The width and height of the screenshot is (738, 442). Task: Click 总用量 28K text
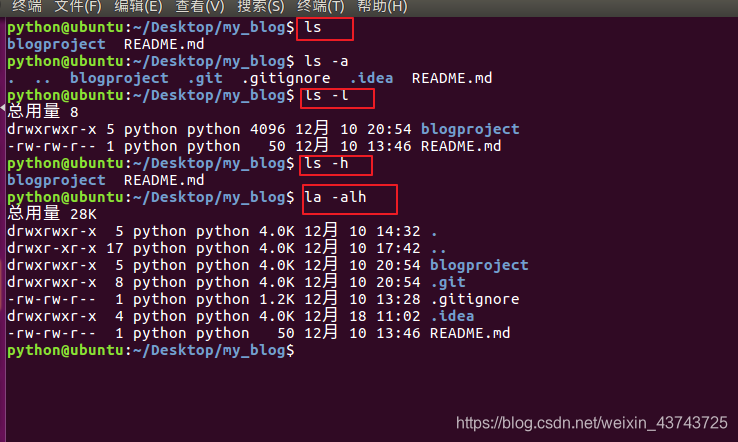52,214
